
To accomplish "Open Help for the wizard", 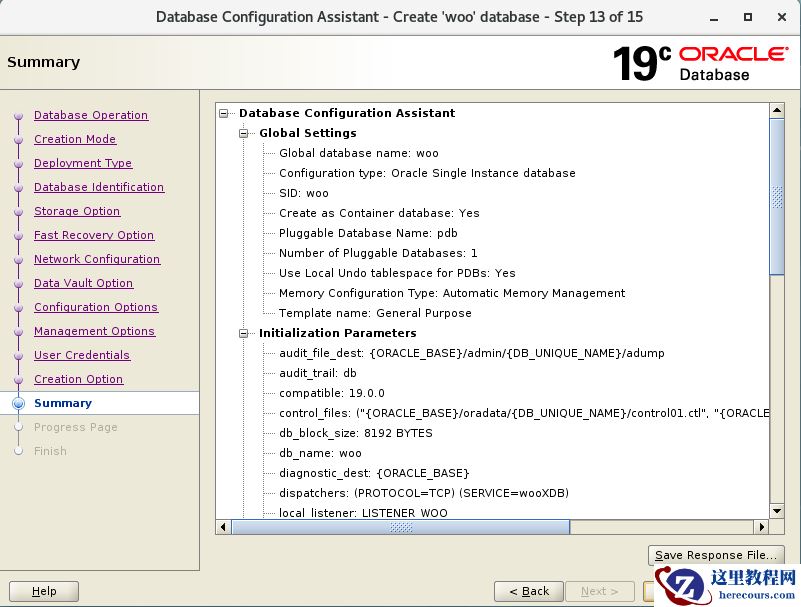I will (x=44, y=591).
